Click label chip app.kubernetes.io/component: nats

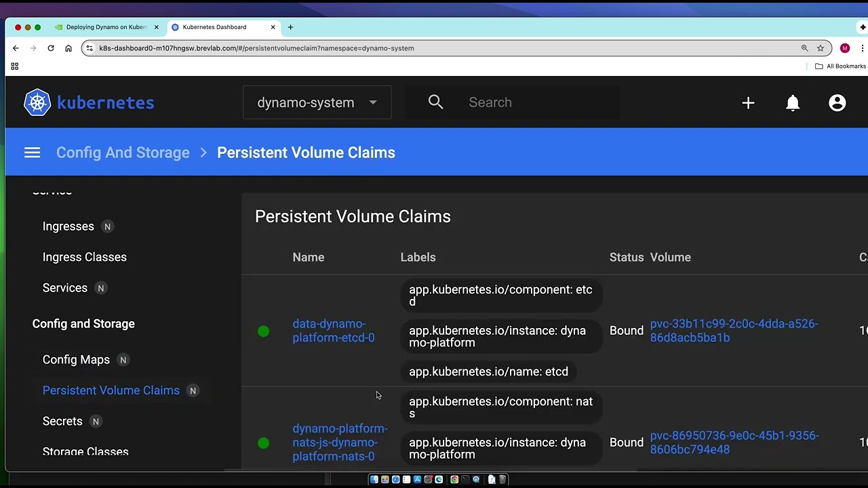point(500,407)
